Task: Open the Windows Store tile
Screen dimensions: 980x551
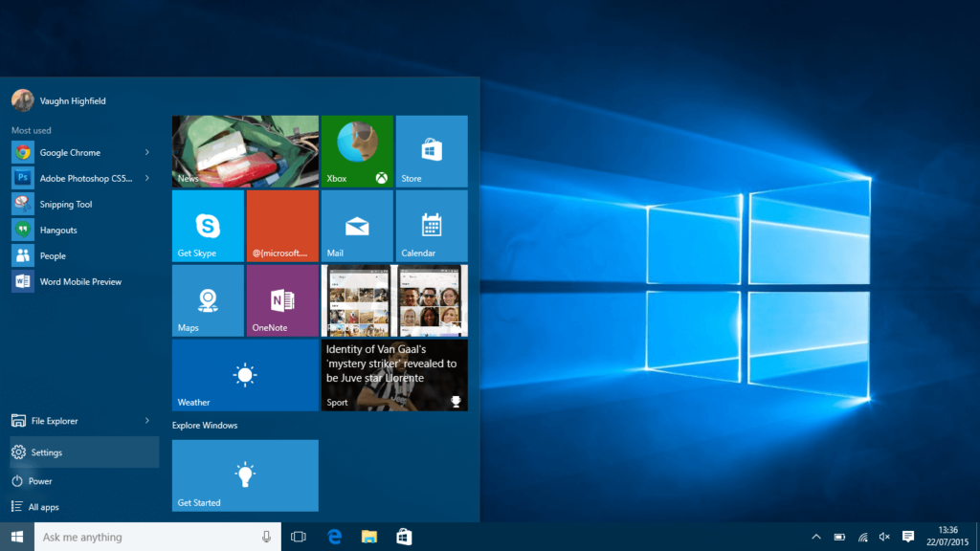Action: coord(431,151)
